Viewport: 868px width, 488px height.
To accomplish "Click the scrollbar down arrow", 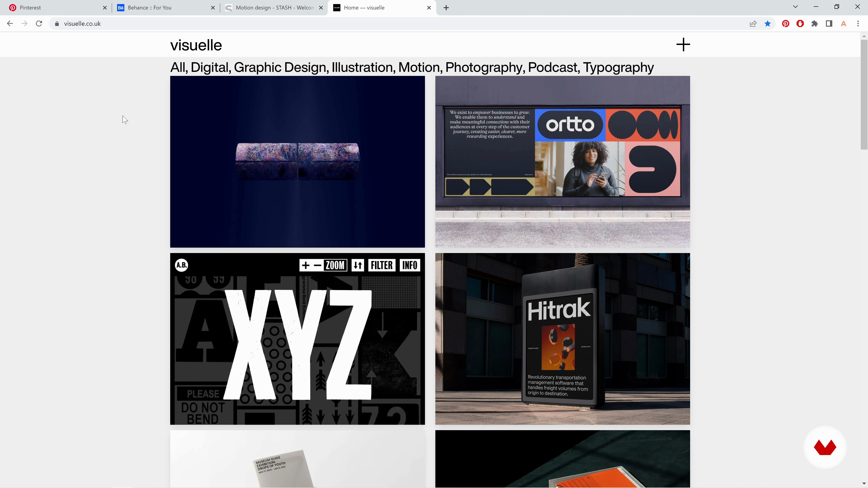I will click(x=864, y=484).
